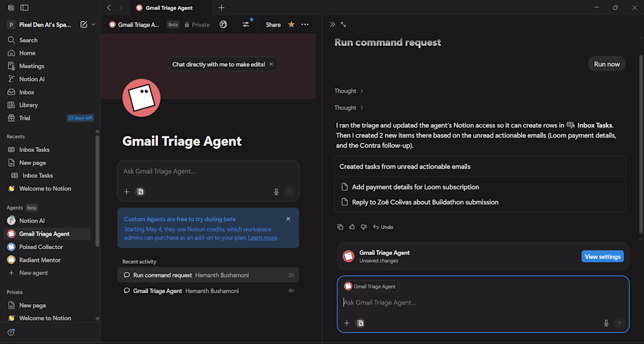
Task: Create a New agent
Action: 47,273
